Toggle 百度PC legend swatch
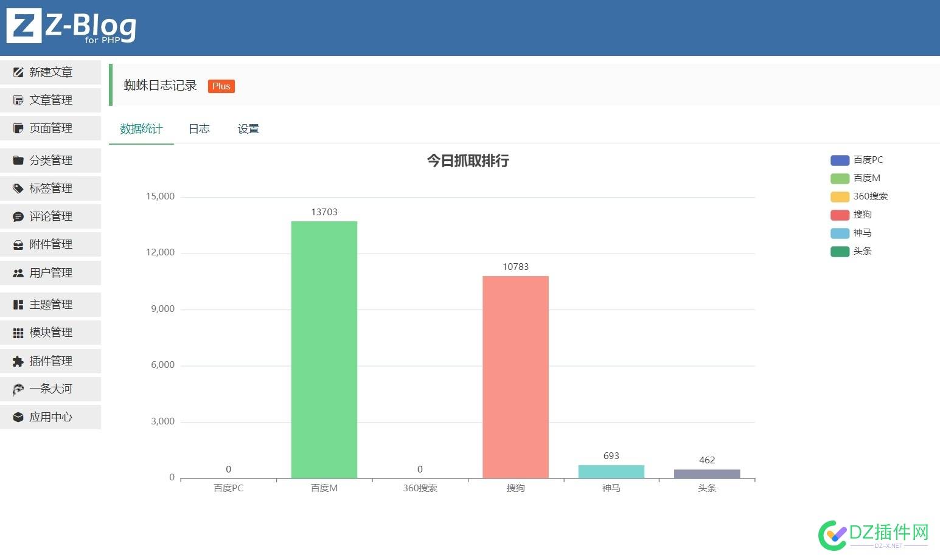Image resolution: width=940 pixels, height=560 pixels. click(840, 161)
